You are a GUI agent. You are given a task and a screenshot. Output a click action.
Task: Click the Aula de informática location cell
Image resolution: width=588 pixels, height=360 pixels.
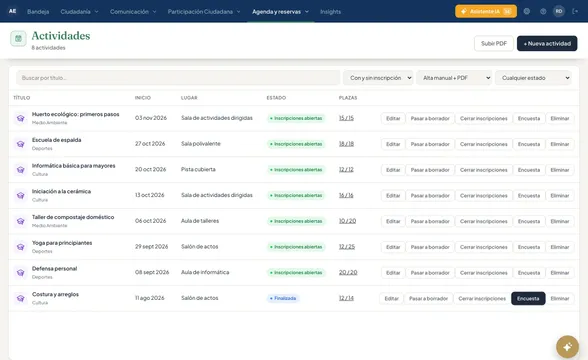[205, 272]
